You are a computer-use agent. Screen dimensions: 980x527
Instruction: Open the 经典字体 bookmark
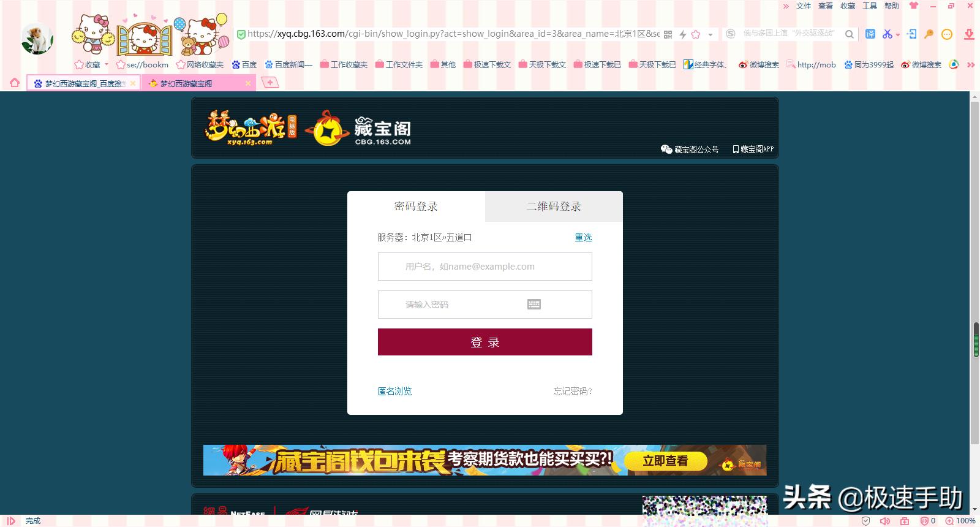pos(706,64)
